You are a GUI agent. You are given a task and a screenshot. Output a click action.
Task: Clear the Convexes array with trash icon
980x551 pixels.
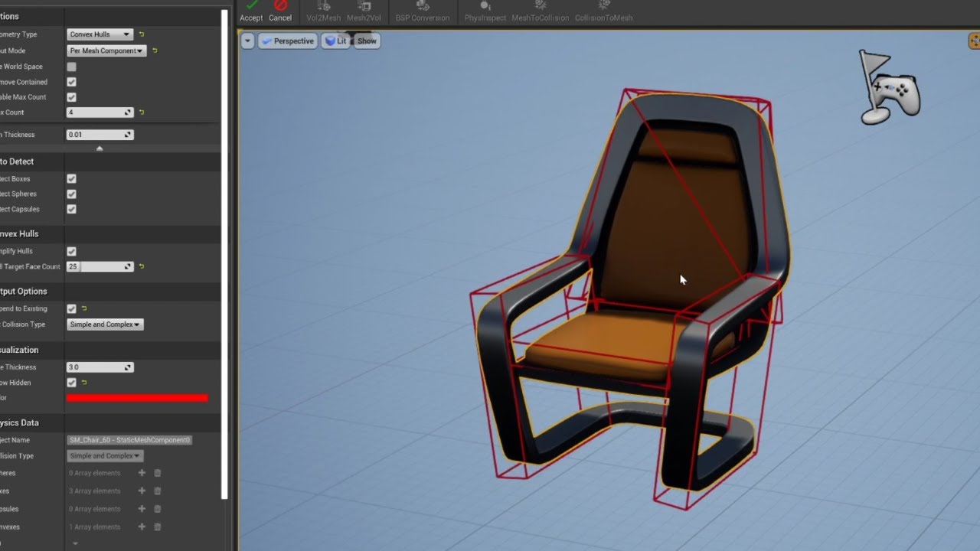point(158,527)
